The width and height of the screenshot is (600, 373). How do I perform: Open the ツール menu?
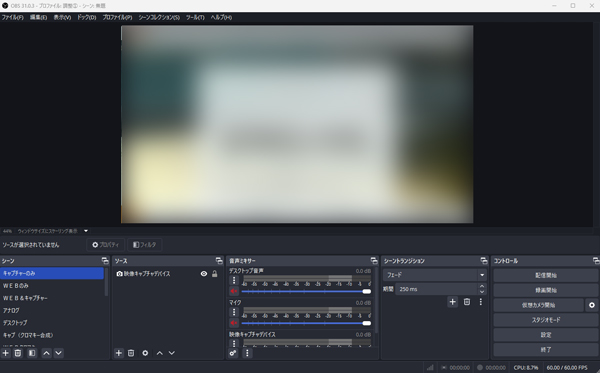click(x=195, y=18)
